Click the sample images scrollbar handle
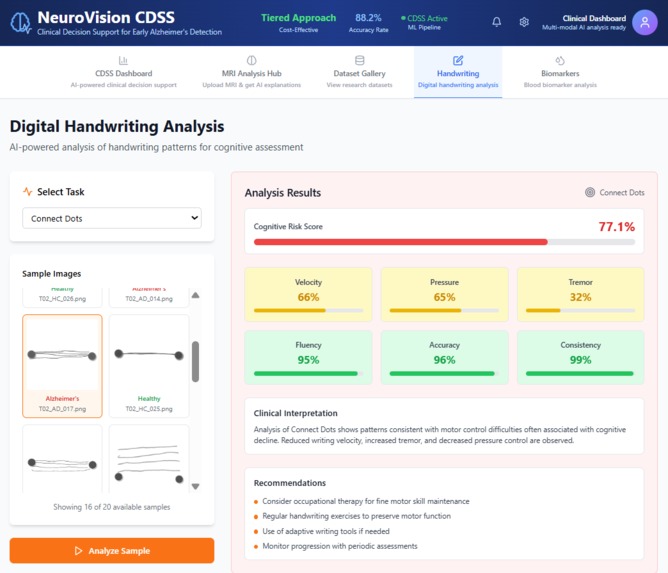Image resolution: width=668 pixels, height=573 pixels. click(x=196, y=361)
